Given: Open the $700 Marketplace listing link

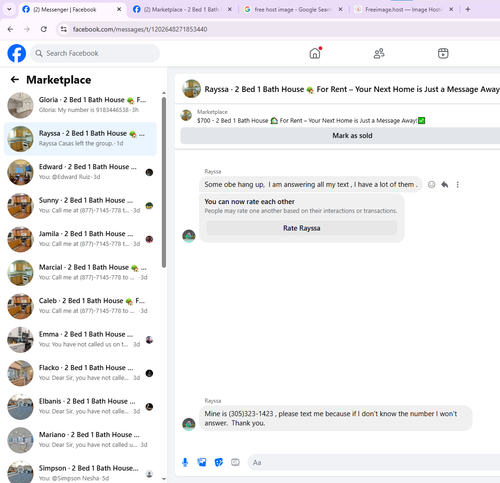Looking at the screenshot, I should 311,120.
